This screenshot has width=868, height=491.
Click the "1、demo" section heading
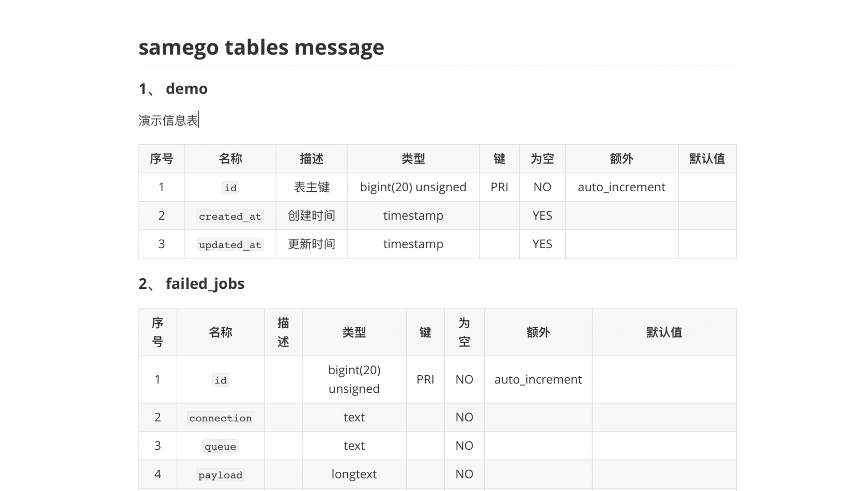click(173, 89)
